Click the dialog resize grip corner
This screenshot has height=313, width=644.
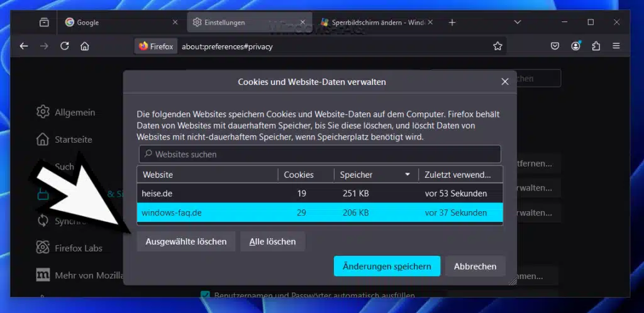(x=512, y=280)
